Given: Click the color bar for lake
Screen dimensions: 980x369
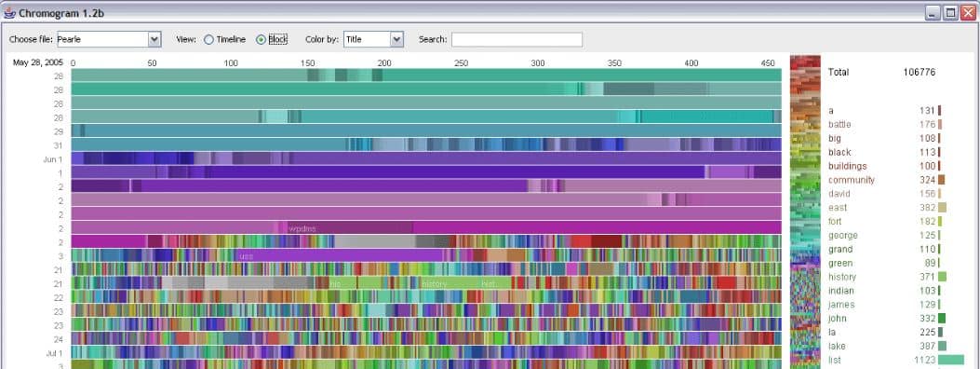Looking at the screenshot, I should [x=943, y=346].
